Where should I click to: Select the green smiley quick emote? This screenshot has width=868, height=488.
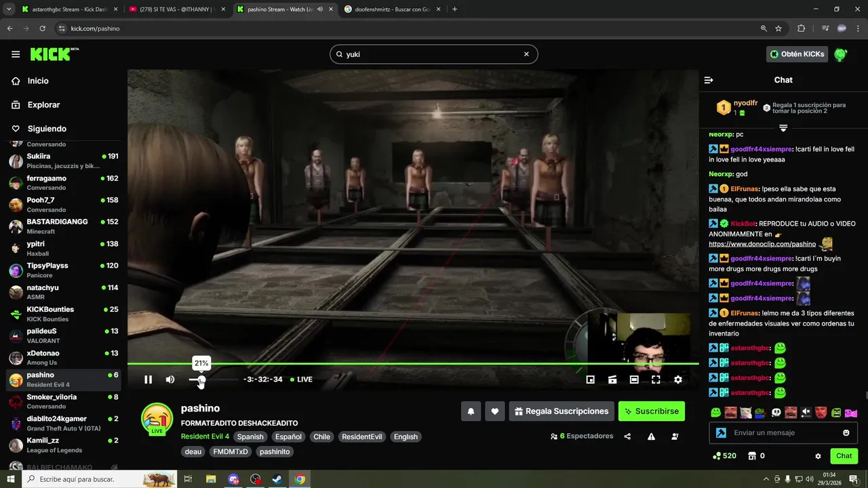[x=715, y=412]
